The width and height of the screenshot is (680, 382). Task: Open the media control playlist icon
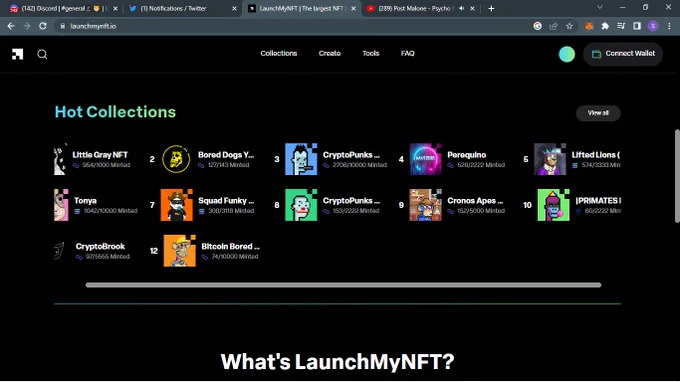click(x=621, y=26)
